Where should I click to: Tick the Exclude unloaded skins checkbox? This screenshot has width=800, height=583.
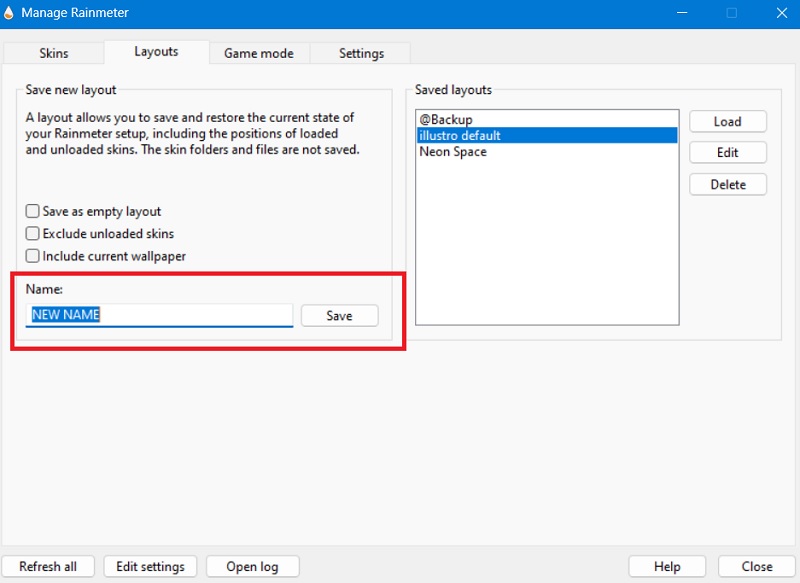33,234
